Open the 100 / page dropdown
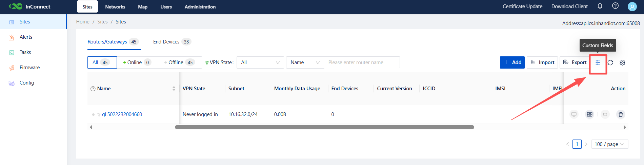The width and height of the screenshot is (644, 165). coord(609,144)
